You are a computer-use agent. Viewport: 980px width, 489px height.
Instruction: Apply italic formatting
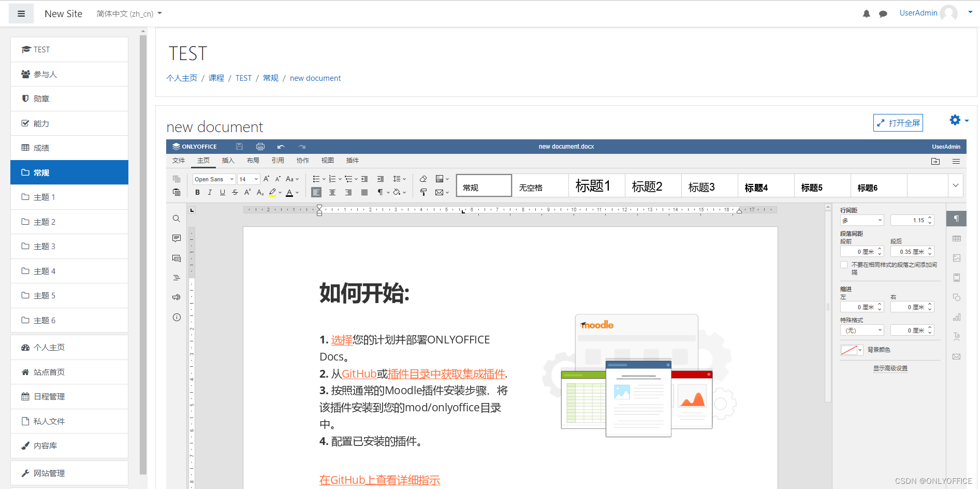tap(210, 192)
